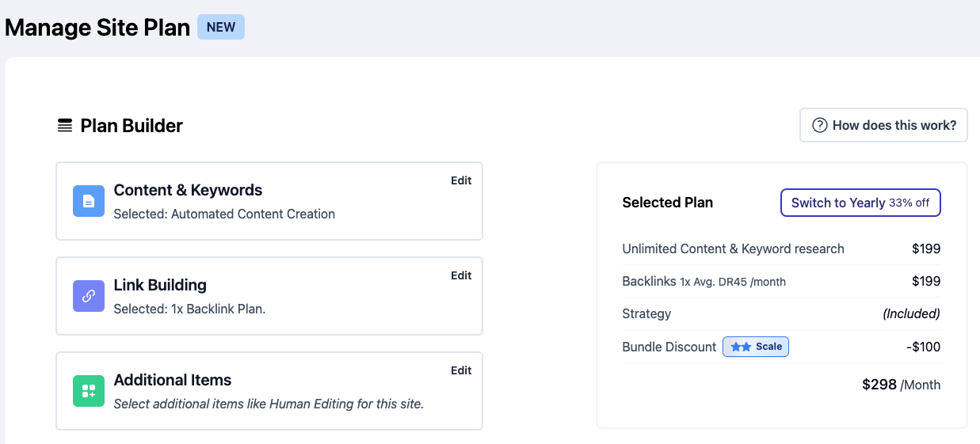Select the Link Building card title
980x444 pixels.
tap(160, 285)
